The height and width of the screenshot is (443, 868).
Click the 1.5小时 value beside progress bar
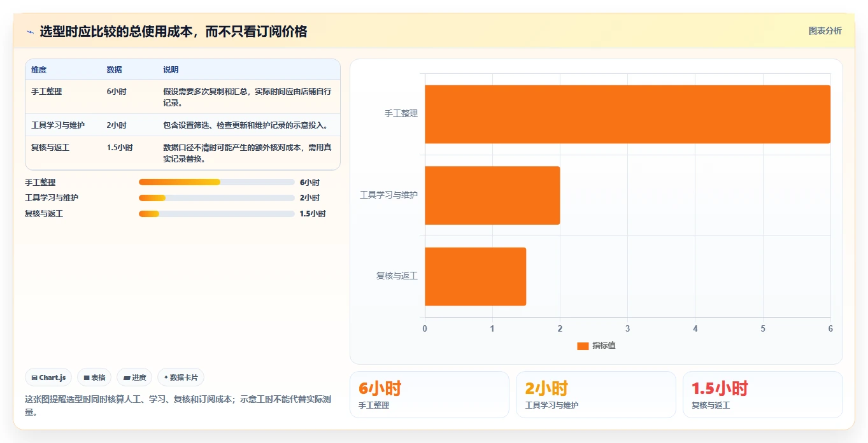[313, 214]
